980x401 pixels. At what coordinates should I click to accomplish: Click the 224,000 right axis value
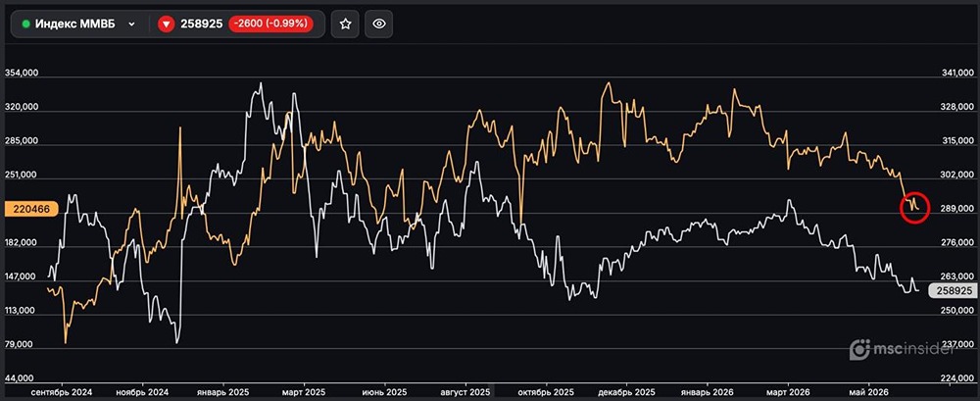[x=957, y=378]
